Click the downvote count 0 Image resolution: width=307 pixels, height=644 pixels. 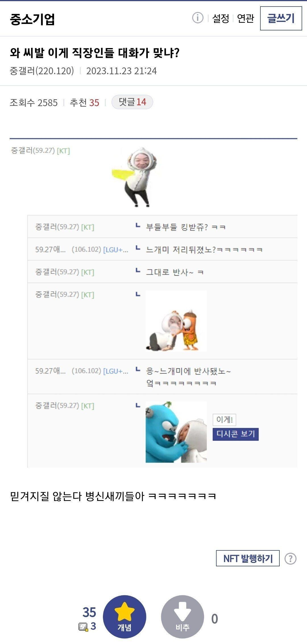215,619
